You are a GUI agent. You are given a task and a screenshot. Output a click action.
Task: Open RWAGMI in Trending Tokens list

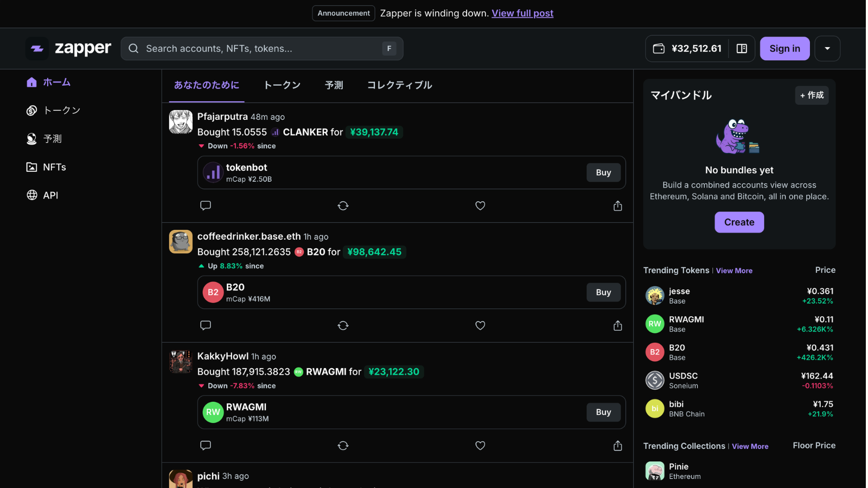pos(739,324)
